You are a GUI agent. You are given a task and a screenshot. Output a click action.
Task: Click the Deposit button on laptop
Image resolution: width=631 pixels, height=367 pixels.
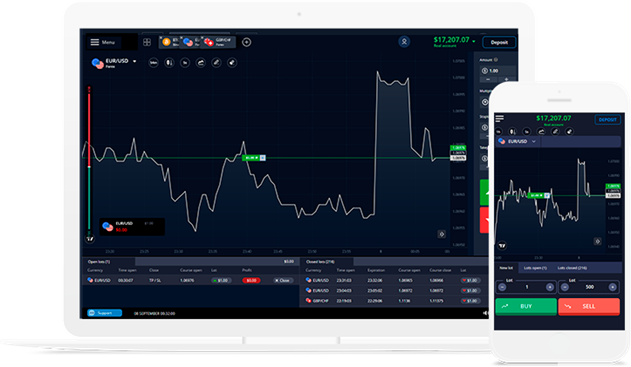coord(499,42)
